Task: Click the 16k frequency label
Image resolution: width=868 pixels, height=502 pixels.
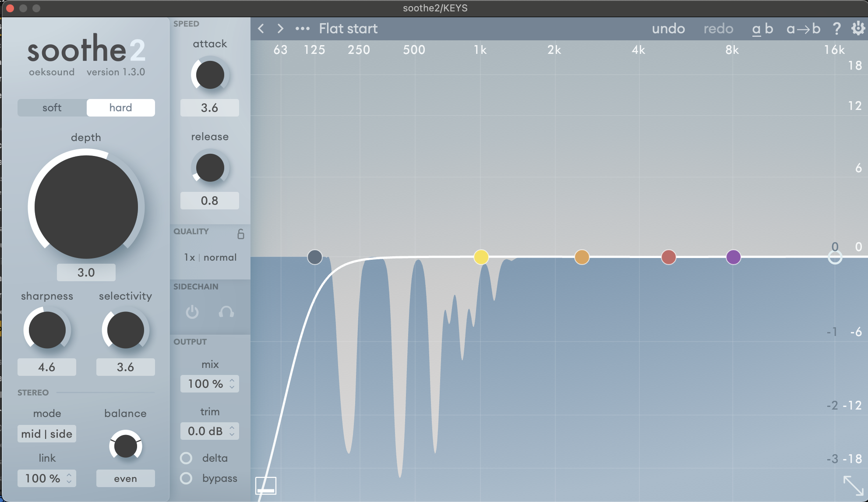Action: point(834,50)
